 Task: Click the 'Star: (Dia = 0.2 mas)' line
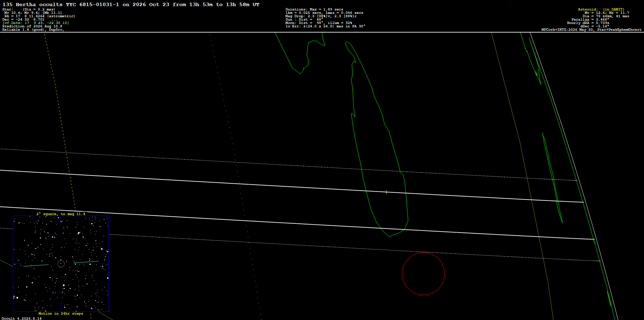(x=29, y=9)
